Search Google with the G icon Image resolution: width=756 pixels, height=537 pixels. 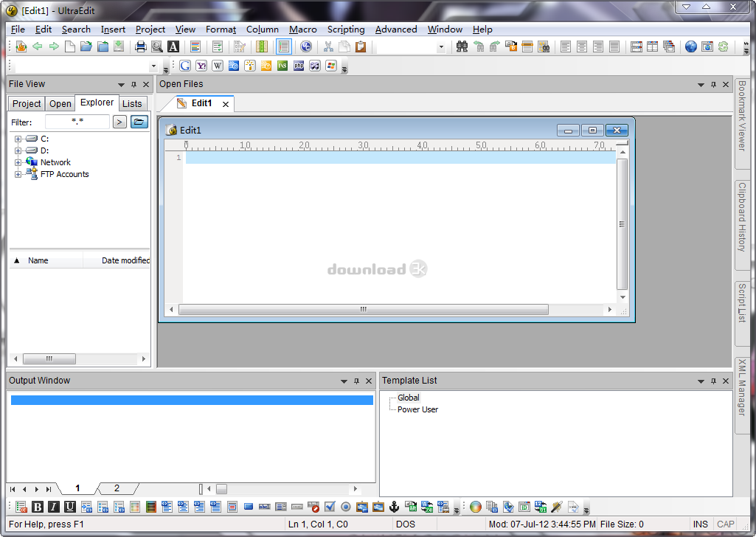(185, 66)
